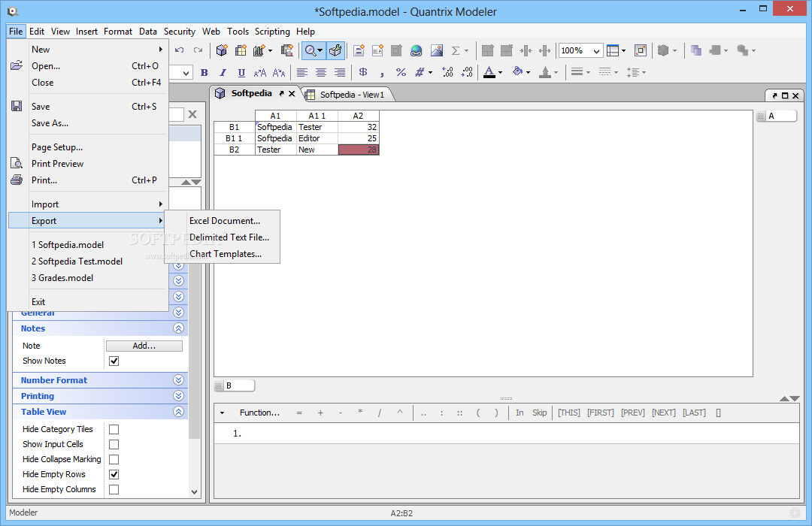This screenshot has width=812, height=526.
Task: Expand the Printing section
Action: [x=178, y=395]
